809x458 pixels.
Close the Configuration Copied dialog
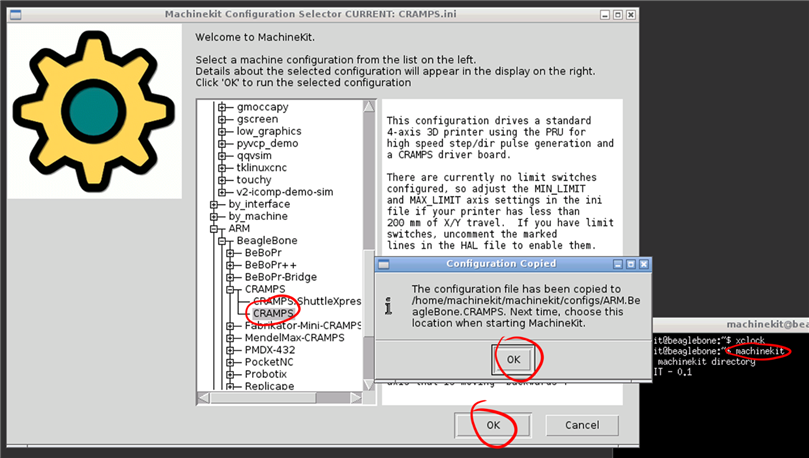(644, 264)
